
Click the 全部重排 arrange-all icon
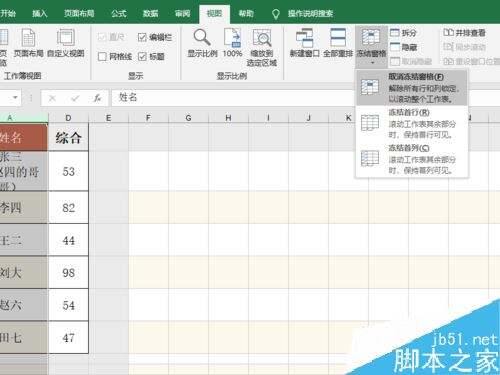(x=338, y=37)
